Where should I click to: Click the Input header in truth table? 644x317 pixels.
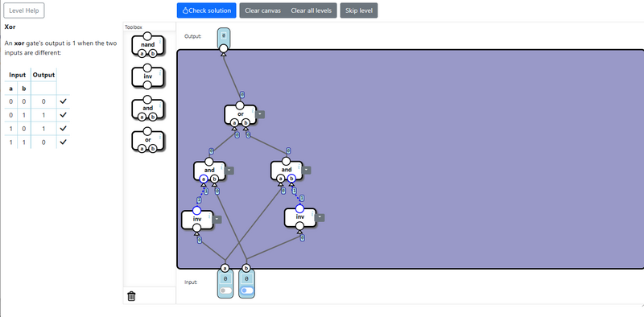point(17,75)
